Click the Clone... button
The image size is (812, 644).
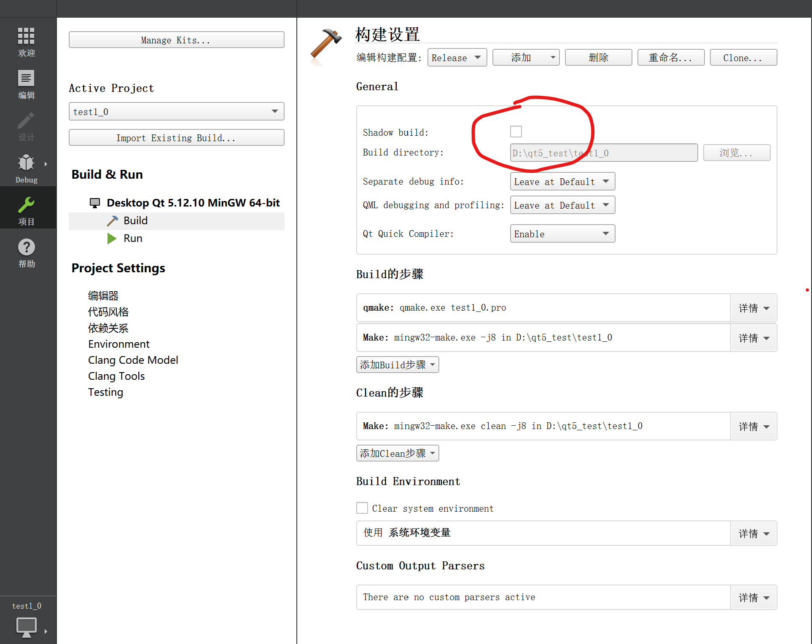[743, 58]
